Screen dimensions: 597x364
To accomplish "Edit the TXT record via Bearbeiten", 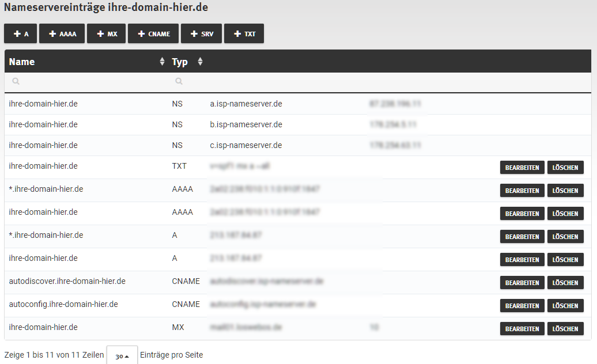I will click(x=522, y=168).
